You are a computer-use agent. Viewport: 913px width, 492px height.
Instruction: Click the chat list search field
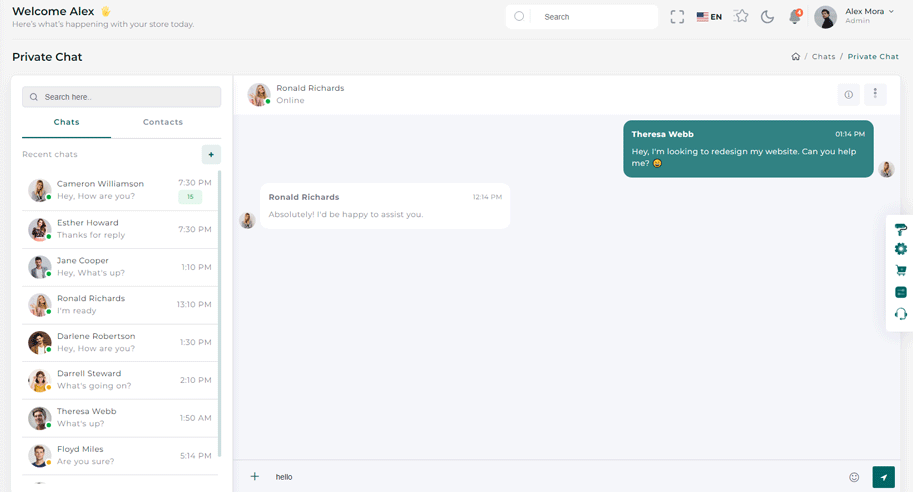(x=122, y=97)
